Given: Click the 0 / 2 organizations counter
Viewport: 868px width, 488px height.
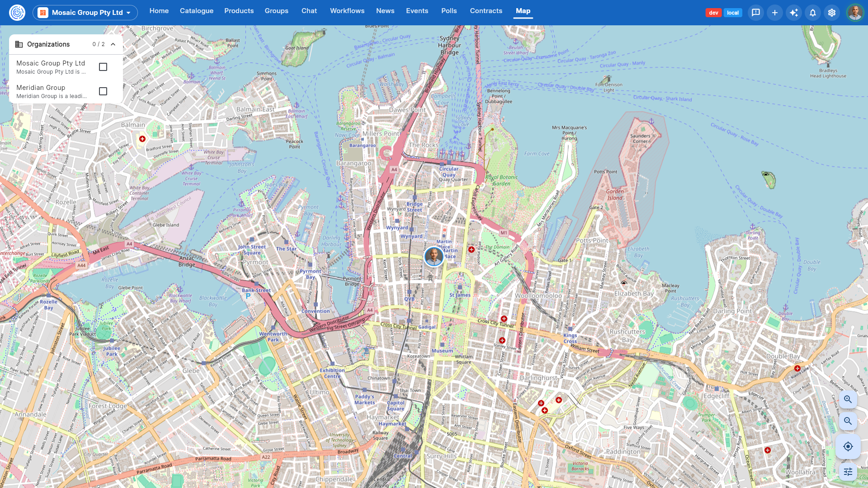Looking at the screenshot, I should click(x=99, y=44).
